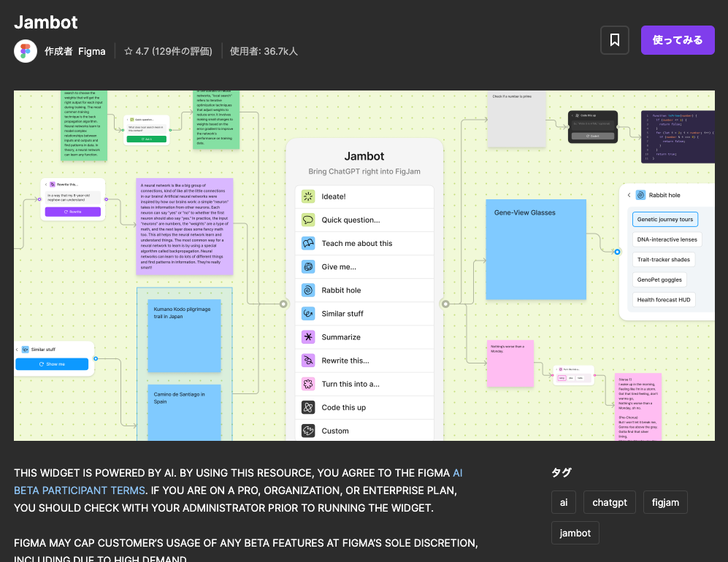Click the Quick question speech bubble icon

click(308, 220)
